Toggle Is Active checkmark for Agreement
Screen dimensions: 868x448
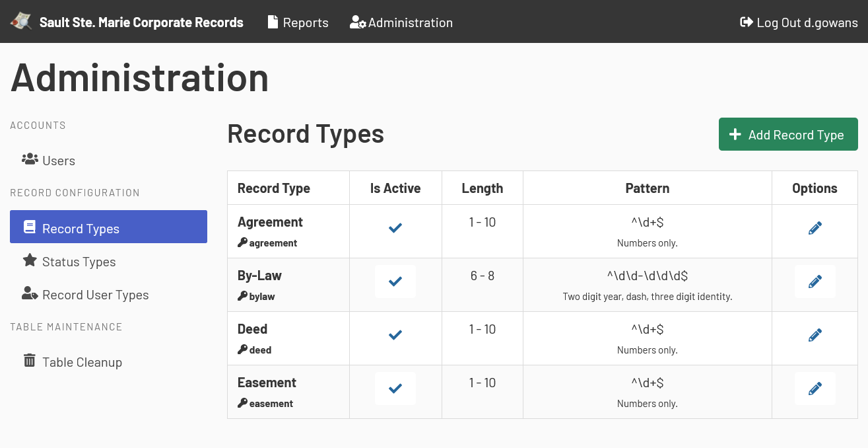[x=395, y=228]
